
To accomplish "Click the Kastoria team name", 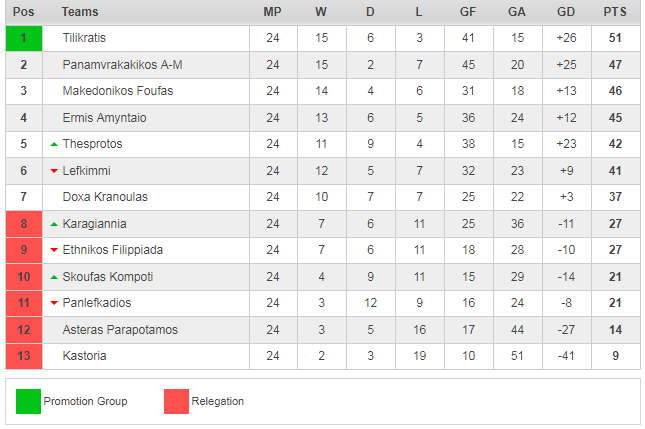I will [x=84, y=356].
